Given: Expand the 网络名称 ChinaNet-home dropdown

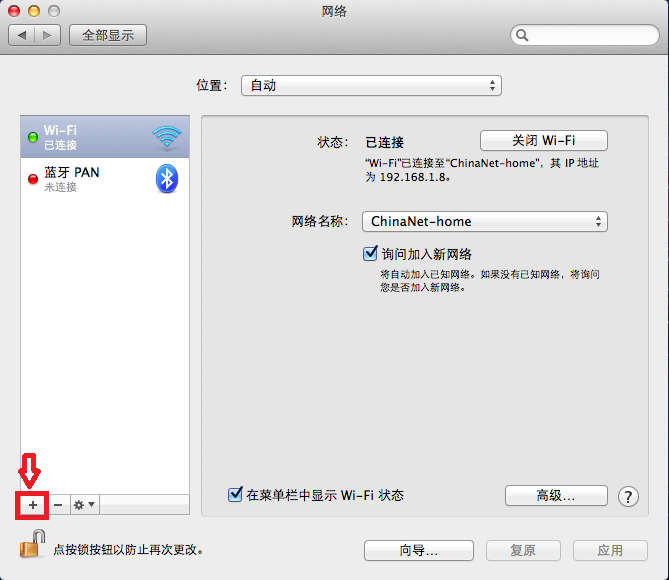Looking at the screenshot, I should pyautogui.click(x=485, y=222).
